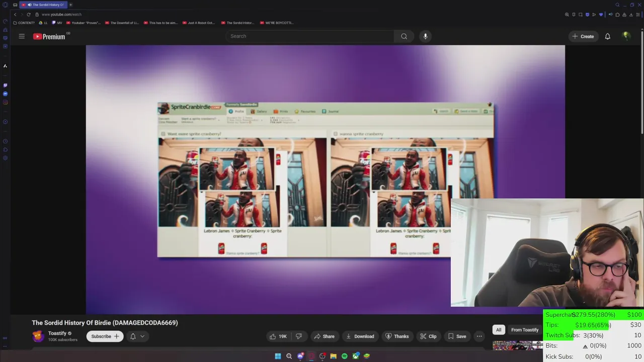Subscribe to Toastify channel
Image resolution: width=644 pixels, height=362 pixels.
105,336
